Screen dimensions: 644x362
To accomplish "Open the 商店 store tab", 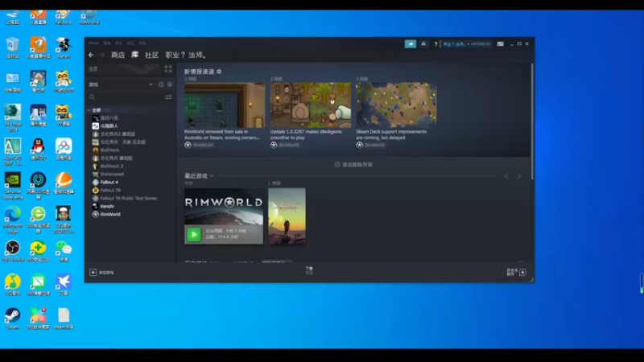I will click(118, 55).
